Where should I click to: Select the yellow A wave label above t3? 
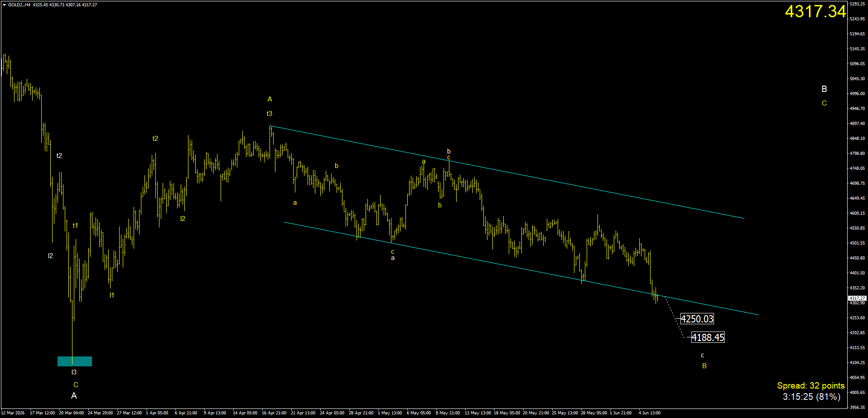pos(270,99)
